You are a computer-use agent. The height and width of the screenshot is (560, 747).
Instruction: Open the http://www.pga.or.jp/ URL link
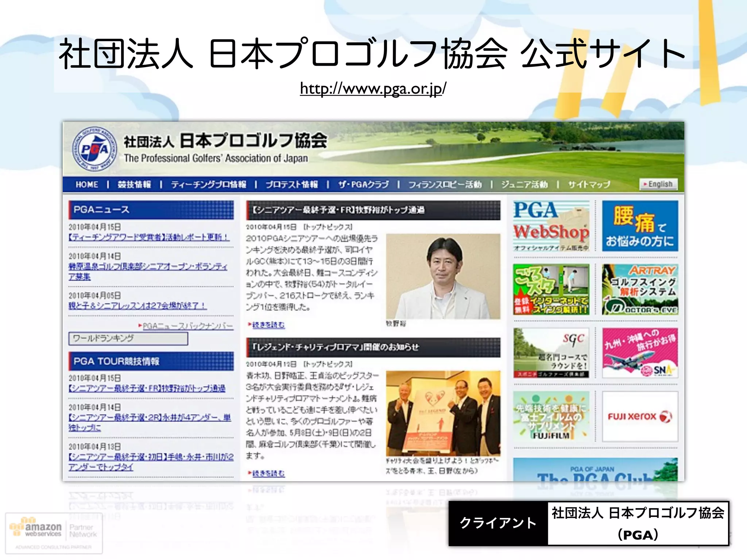click(x=373, y=89)
